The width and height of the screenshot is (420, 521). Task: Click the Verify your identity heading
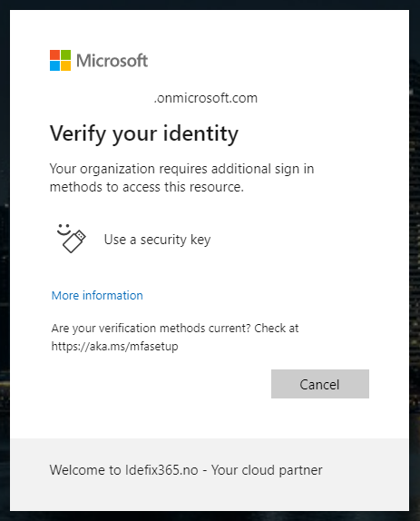pos(143,133)
